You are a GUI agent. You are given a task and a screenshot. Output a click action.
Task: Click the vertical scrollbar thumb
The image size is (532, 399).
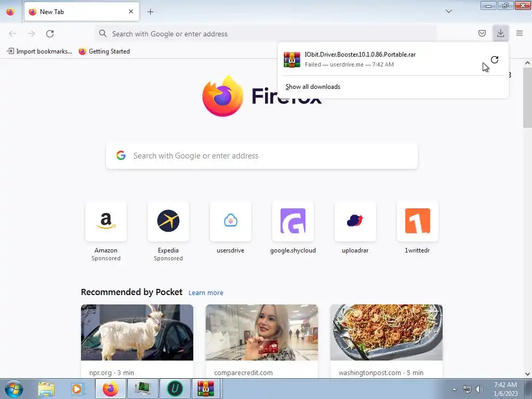[x=527, y=97]
